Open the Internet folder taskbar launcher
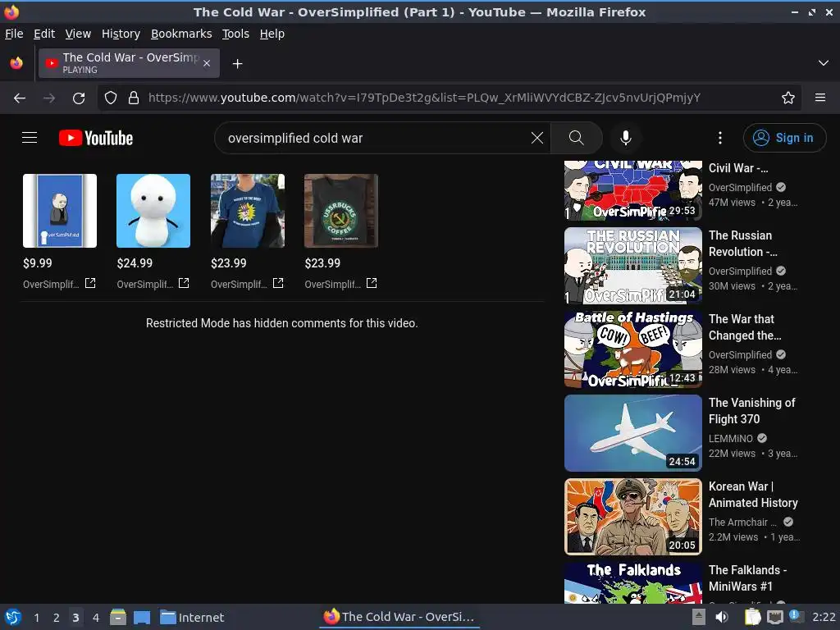Viewport: 840px width, 630px height. [x=192, y=617]
